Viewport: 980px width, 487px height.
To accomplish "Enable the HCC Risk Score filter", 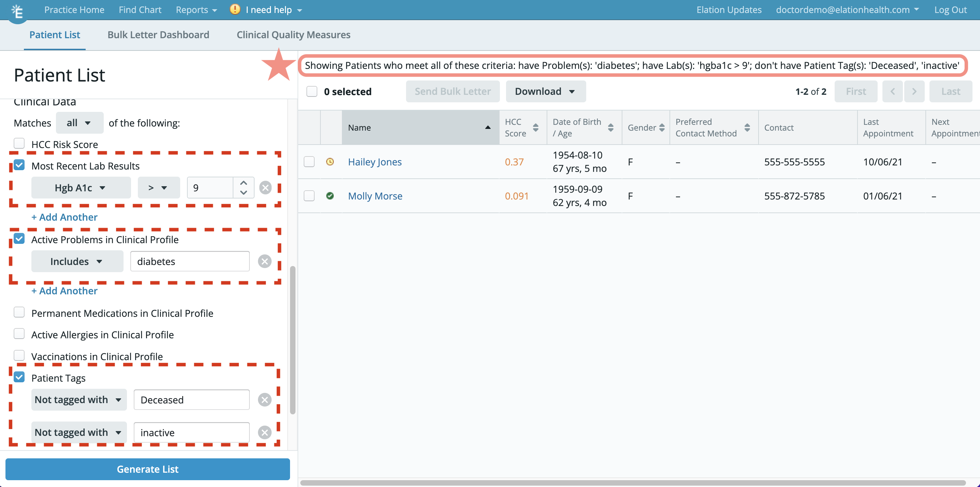I will point(19,143).
